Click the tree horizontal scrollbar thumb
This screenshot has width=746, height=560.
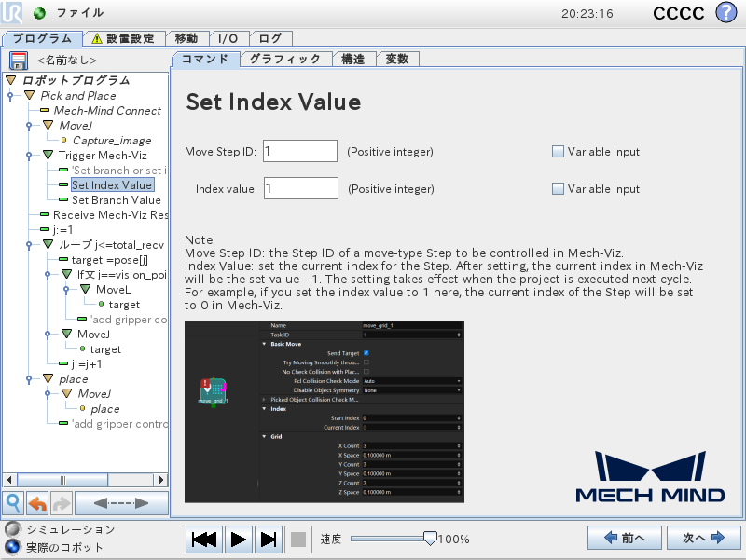[x=62, y=480]
